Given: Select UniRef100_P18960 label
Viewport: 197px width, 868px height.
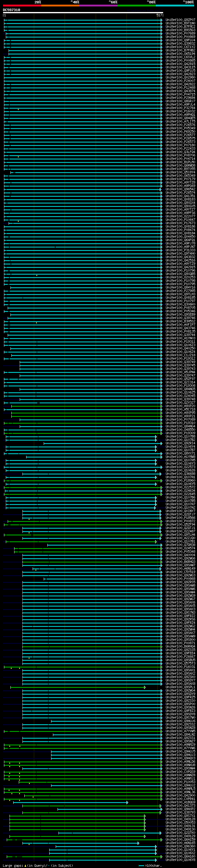Looking at the screenshot, I should click(180, 480).
